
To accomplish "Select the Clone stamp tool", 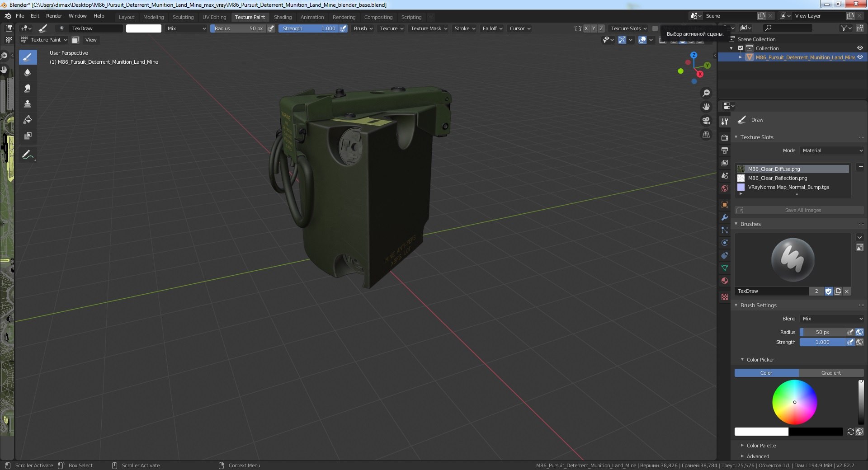I will (28, 104).
